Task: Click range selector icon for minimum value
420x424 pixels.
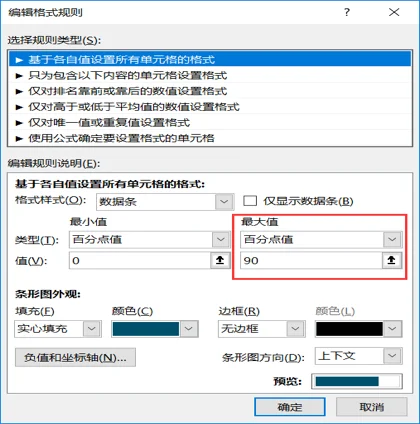Action: click(220, 260)
